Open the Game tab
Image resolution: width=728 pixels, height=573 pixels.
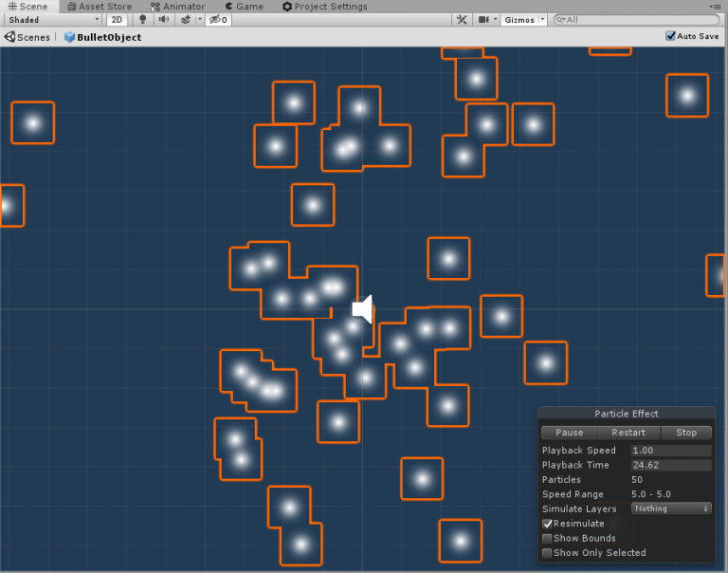[x=245, y=7]
